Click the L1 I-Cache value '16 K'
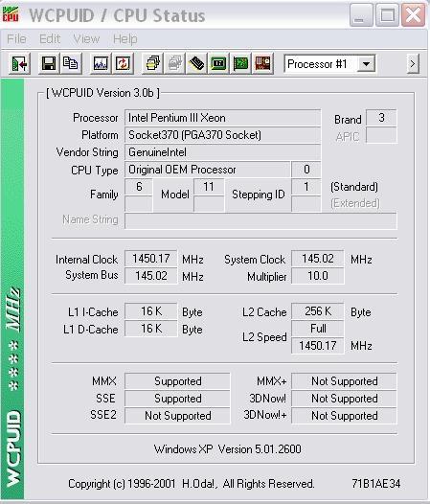Image resolution: width=430 pixels, height=504 pixels. click(150, 311)
